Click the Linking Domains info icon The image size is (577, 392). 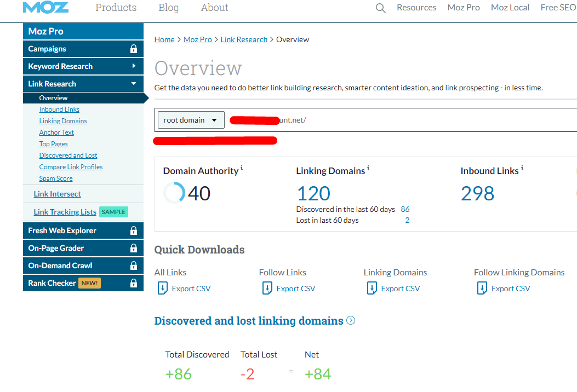(x=368, y=168)
